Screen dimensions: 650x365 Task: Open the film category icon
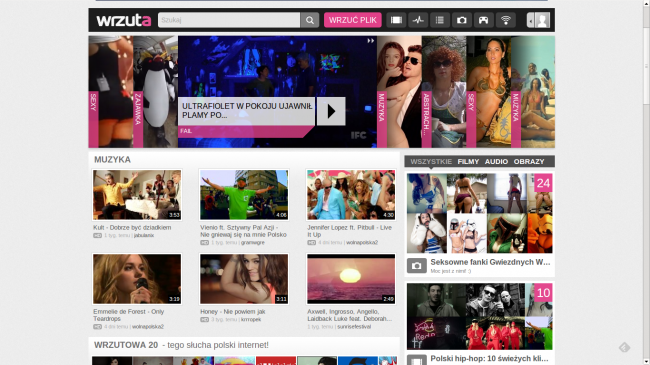tap(396, 20)
